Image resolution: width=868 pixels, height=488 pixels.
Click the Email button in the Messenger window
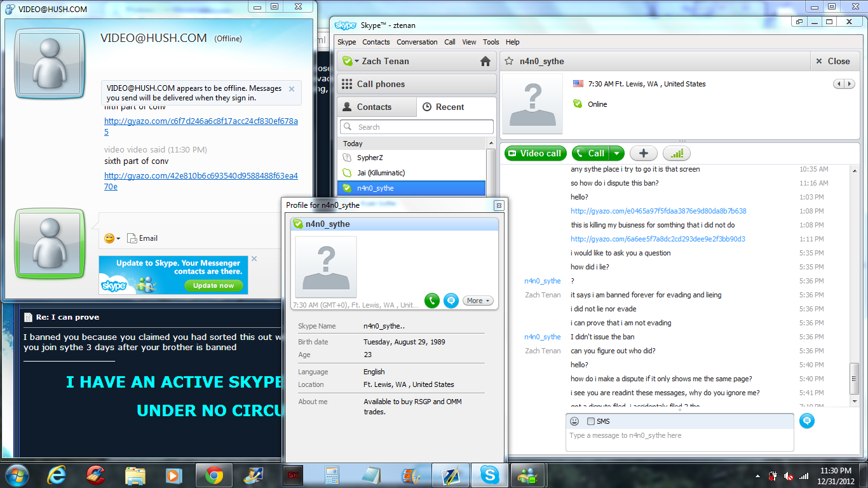[x=142, y=238]
